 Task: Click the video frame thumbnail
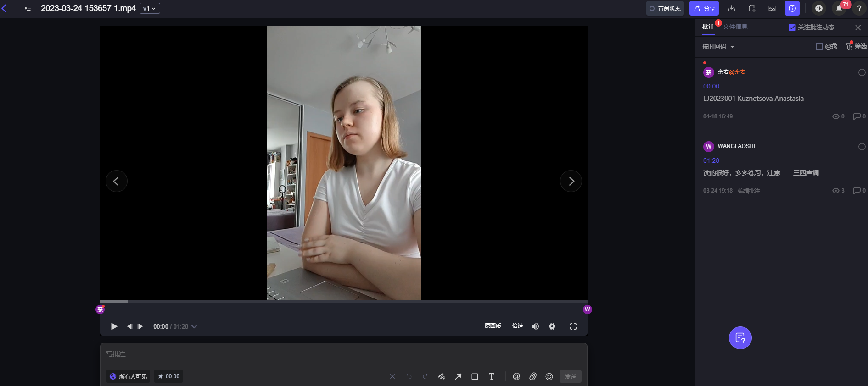344,163
